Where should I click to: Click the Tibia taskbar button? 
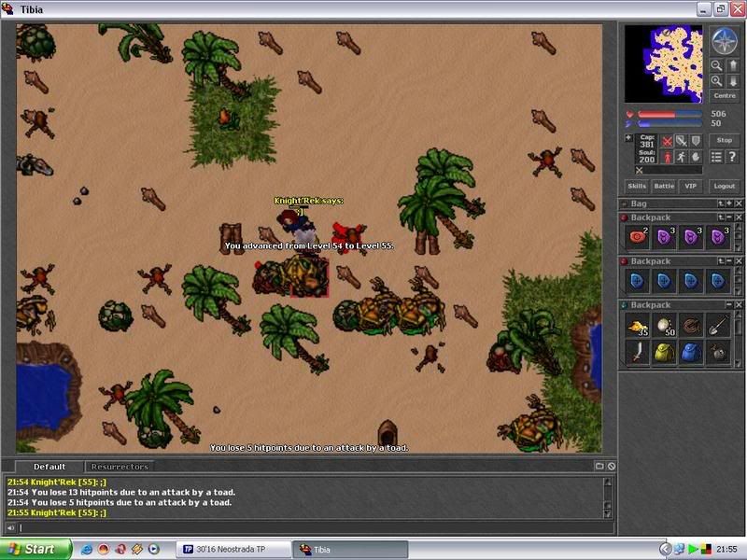tap(350, 549)
